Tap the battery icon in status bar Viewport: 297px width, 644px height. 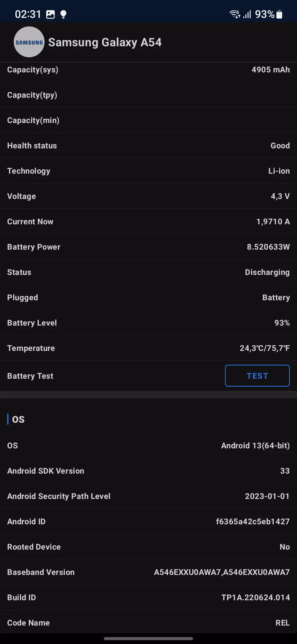coord(279,14)
